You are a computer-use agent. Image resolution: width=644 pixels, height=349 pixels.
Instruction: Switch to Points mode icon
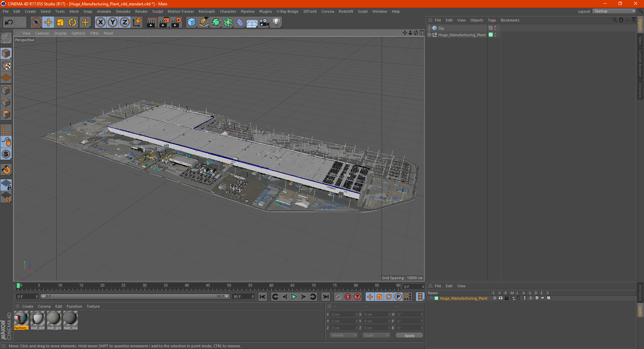[6, 90]
